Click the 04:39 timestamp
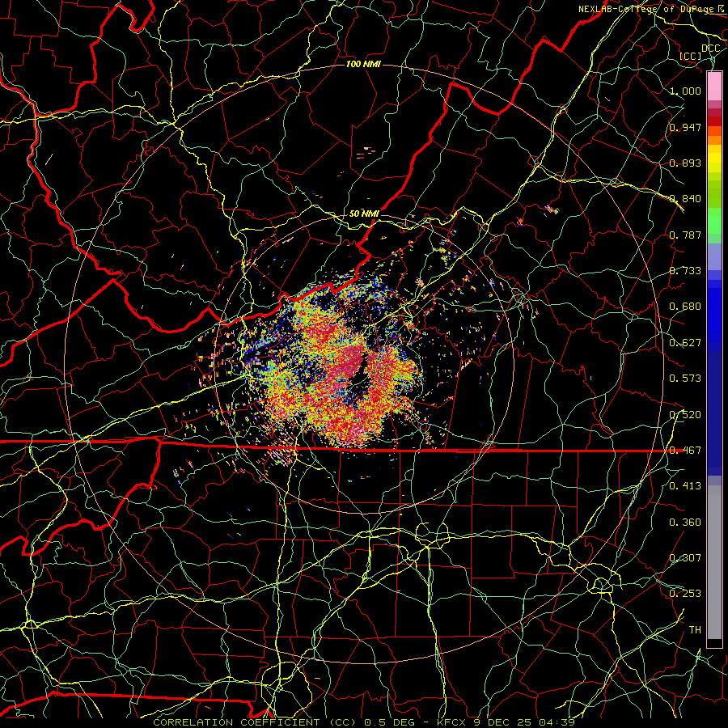This screenshot has width=728, height=728. point(557,722)
